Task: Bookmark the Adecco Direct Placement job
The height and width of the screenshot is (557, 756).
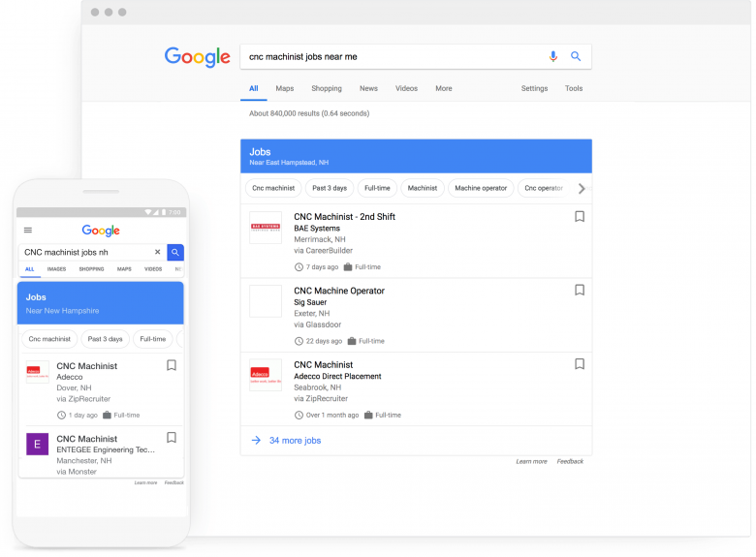Action: (580, 364)
